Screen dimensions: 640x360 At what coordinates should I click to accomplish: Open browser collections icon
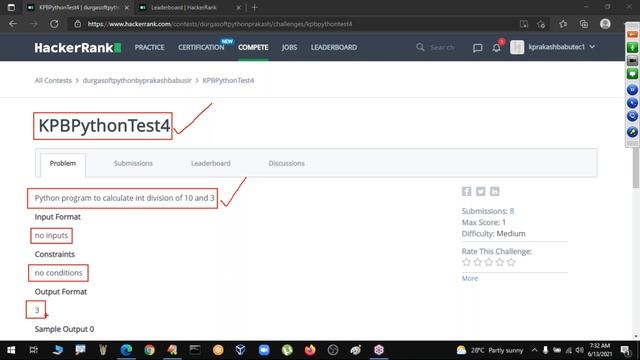click(584, 24)
